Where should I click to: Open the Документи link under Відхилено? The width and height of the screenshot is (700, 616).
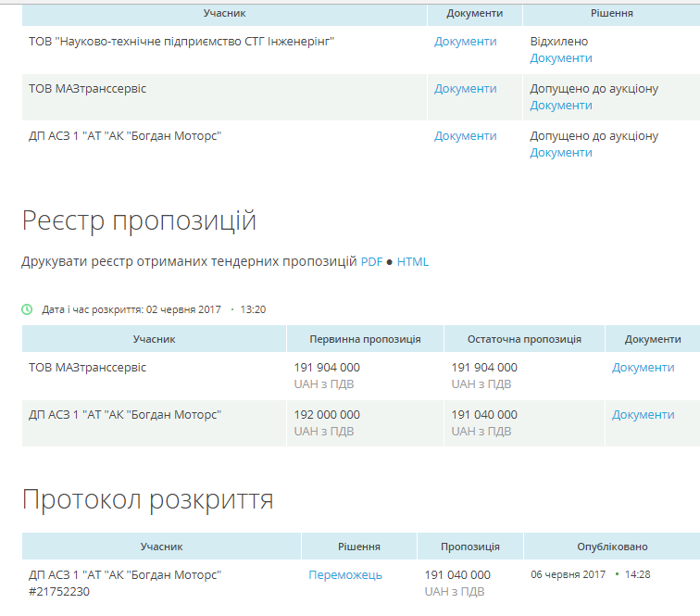tap(560, 58)
